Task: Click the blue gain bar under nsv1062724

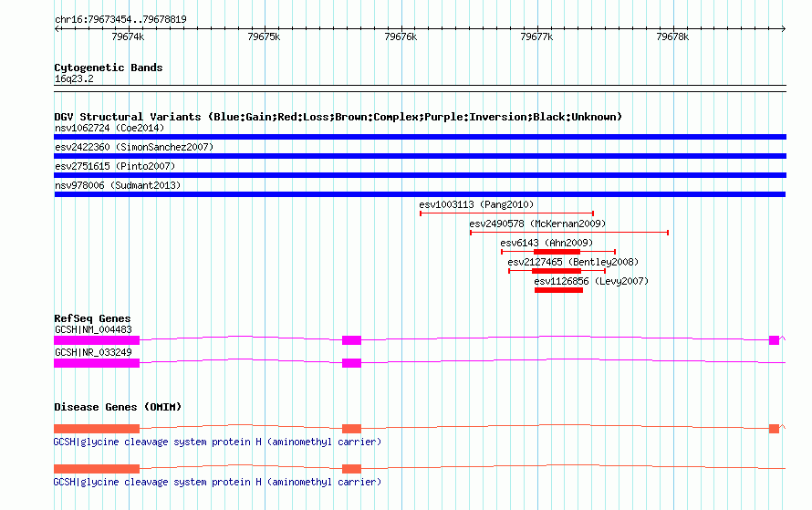Action: [x=420, y=137]
